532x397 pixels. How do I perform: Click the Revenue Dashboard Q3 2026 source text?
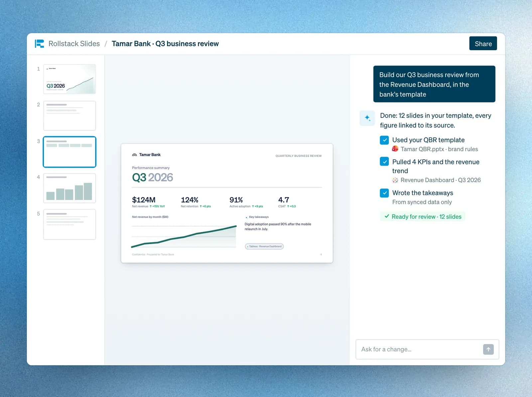tap(441, 180)
